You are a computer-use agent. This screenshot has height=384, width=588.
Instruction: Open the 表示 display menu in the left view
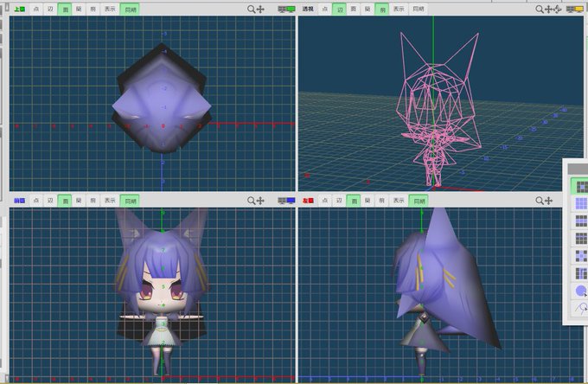click(399, 201)
